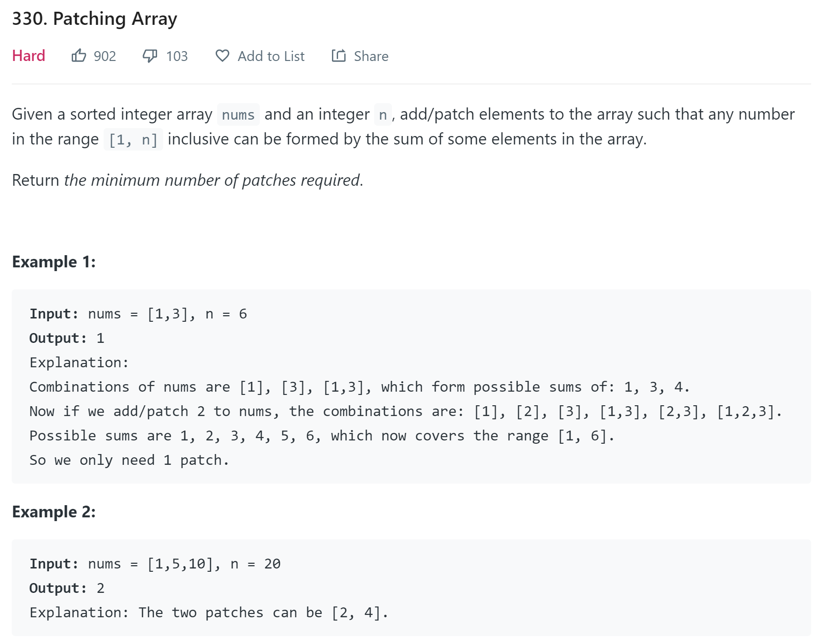Click the heart icon to favorite
This screenshot has width=821, height=644.
click(x=222, y=56)
